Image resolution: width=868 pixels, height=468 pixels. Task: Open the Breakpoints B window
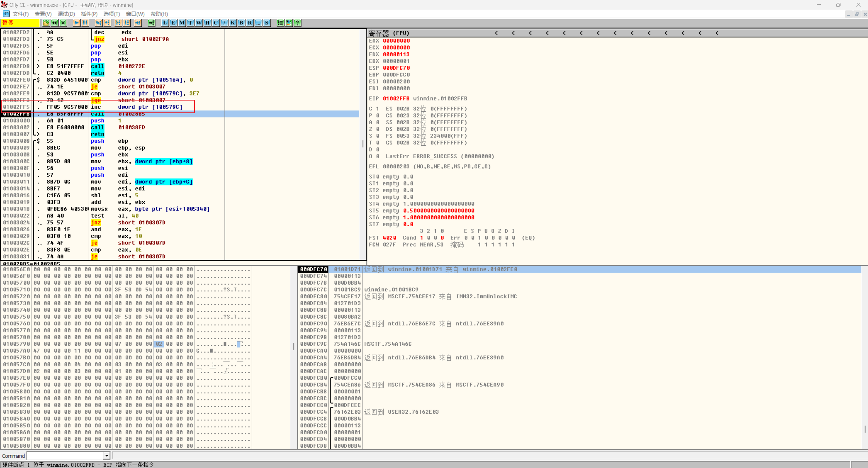[241, 23]
